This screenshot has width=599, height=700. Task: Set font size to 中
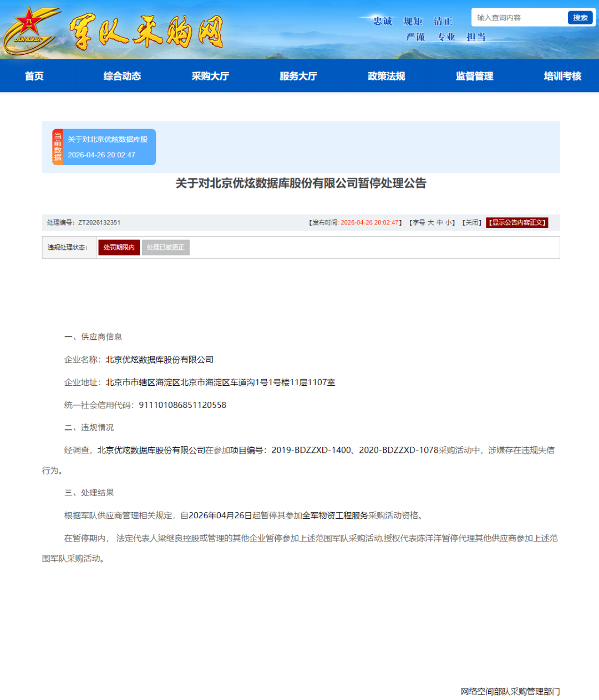(439, 222)
